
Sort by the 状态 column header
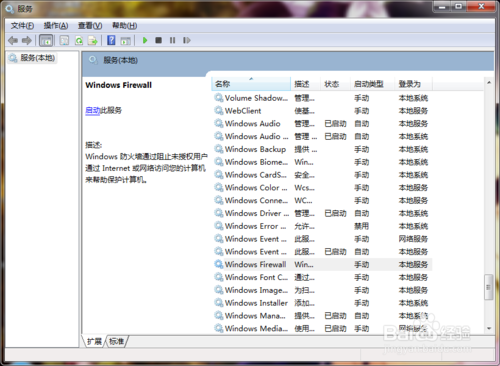coord(335,84)
